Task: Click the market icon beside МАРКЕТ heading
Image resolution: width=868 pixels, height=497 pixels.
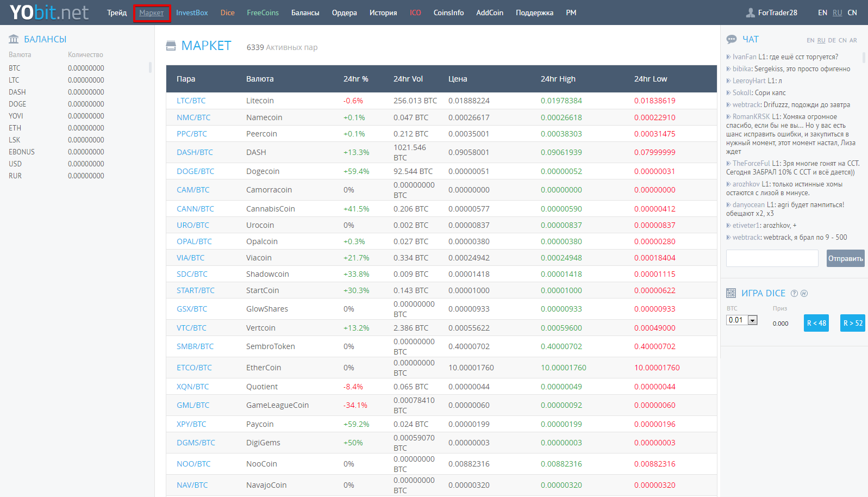Action: point(171,46)
